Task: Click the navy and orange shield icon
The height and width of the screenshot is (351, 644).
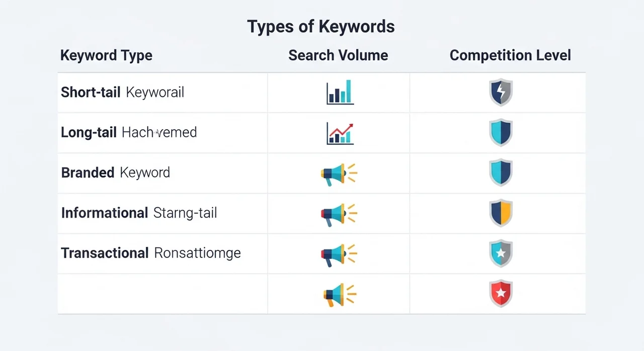Action: click(501, 213)
